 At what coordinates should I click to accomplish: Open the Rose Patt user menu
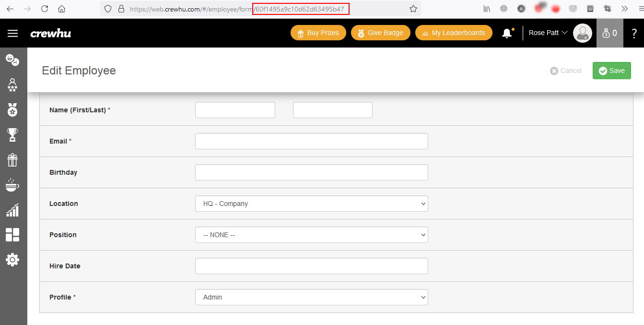click(x=548, y=33)
